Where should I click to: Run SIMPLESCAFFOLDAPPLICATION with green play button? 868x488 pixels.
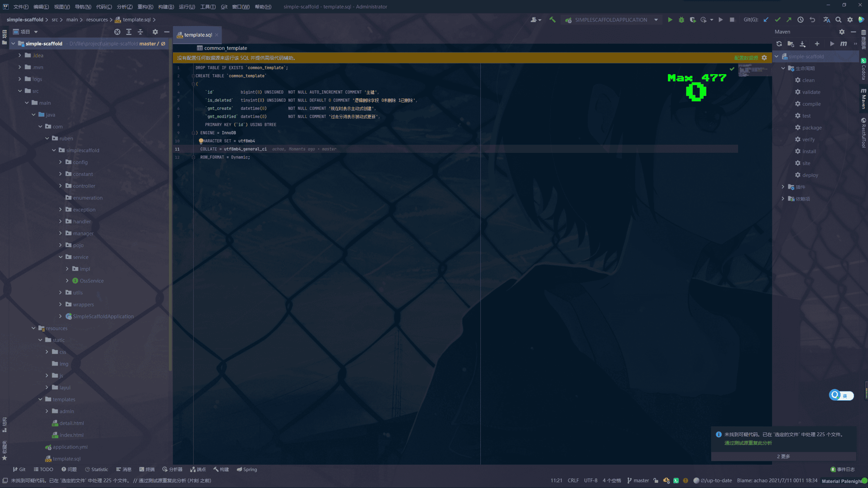point(670,20)
